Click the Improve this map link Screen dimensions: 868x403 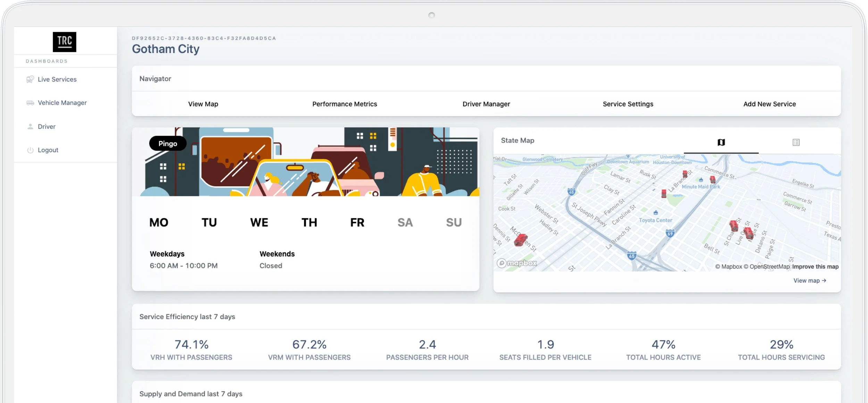tap(815, 267)
